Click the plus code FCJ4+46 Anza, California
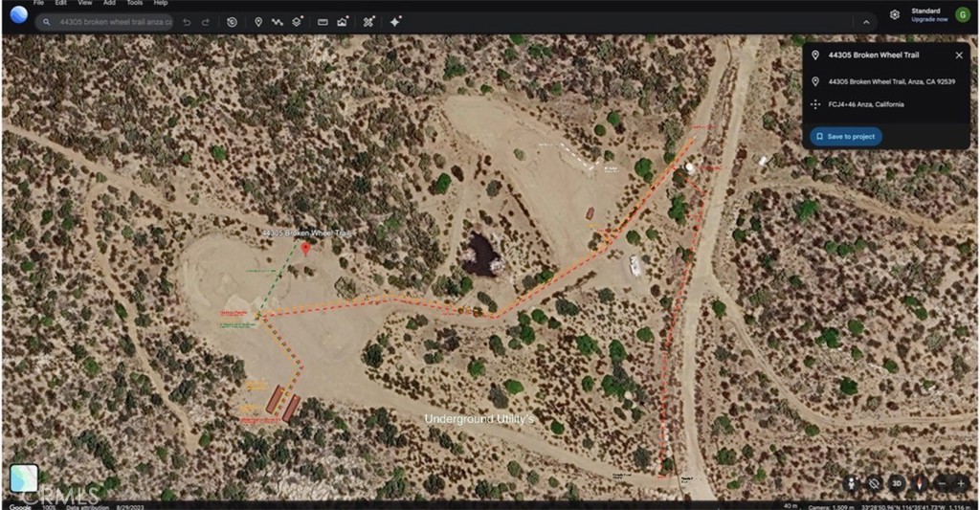Viewport: 980px width, 510px height. 865,104
